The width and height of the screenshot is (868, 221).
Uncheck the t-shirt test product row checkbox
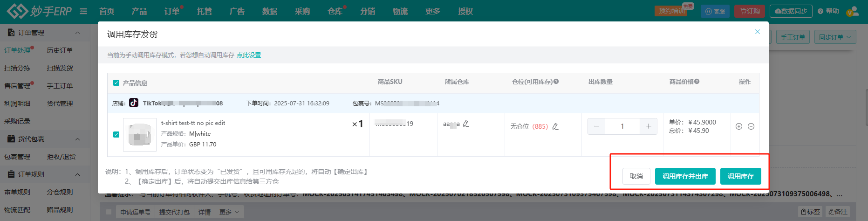116,134
